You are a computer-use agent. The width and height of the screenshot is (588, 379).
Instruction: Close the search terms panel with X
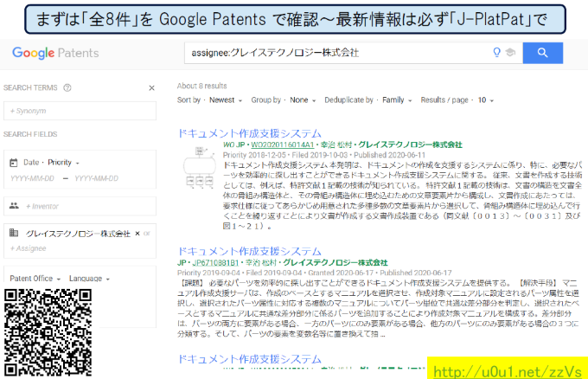click(152, 87)
